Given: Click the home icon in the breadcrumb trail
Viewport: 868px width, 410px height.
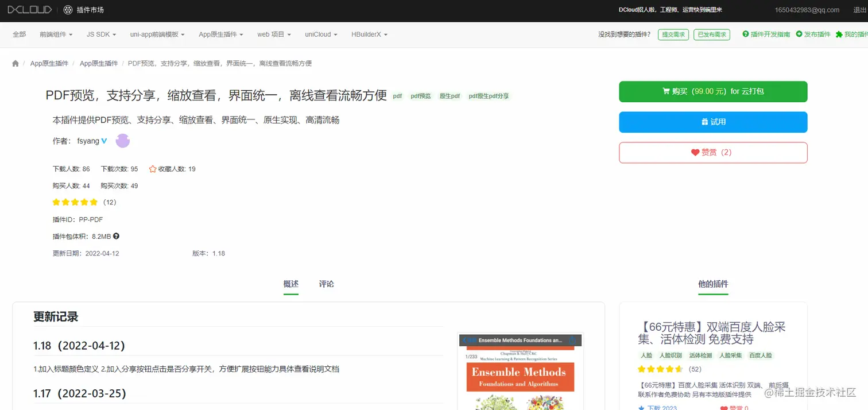Looking at the screenshot, I should point(15,63).
